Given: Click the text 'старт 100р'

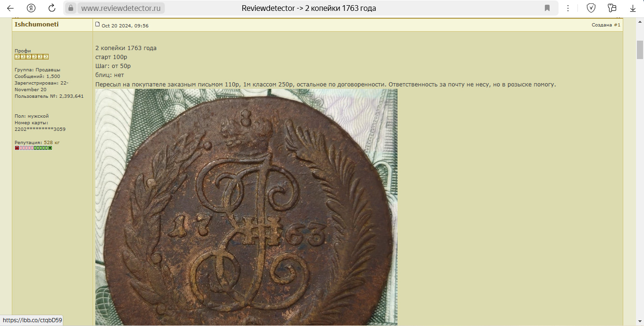Looking at the screenshot, I should click(111, 57).
